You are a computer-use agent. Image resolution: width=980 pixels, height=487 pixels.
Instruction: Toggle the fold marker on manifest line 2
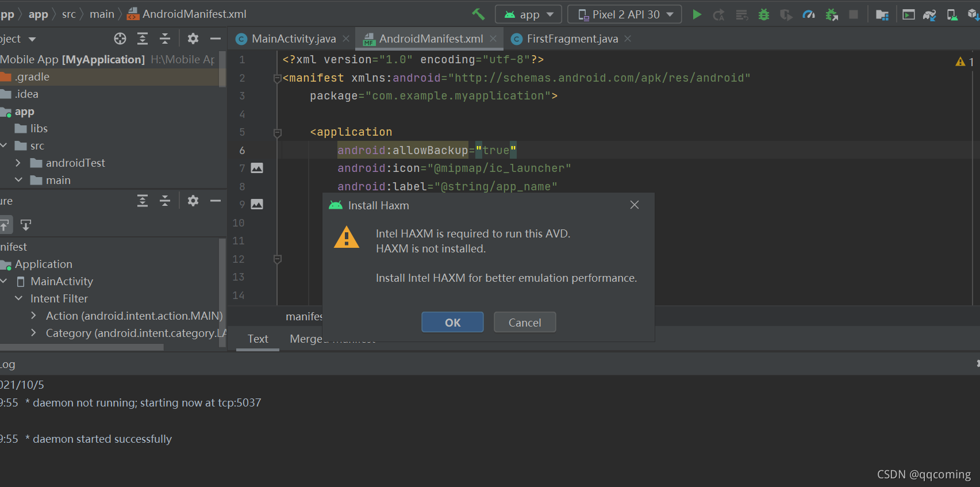pos(278,78)
